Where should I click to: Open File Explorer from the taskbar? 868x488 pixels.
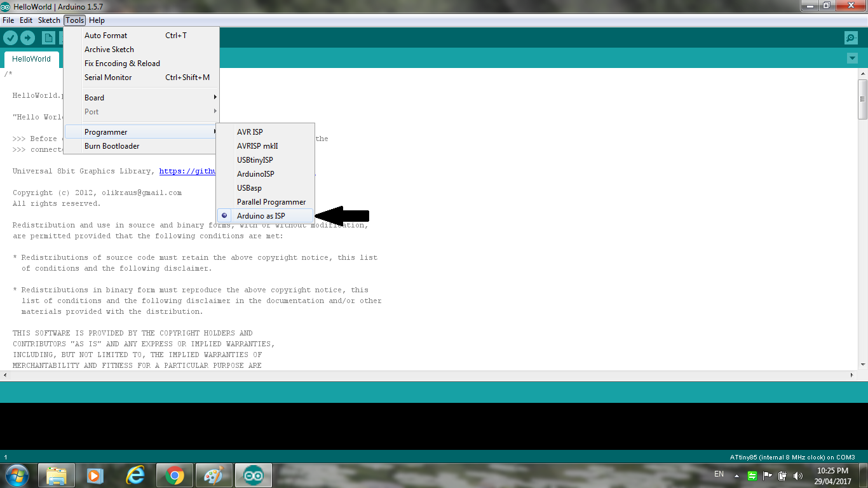coord(57,475)
